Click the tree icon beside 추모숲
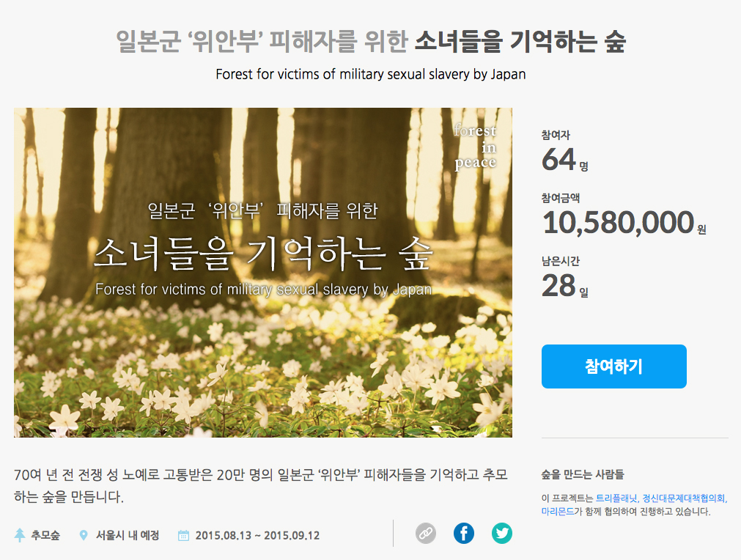 pos(19,535)
